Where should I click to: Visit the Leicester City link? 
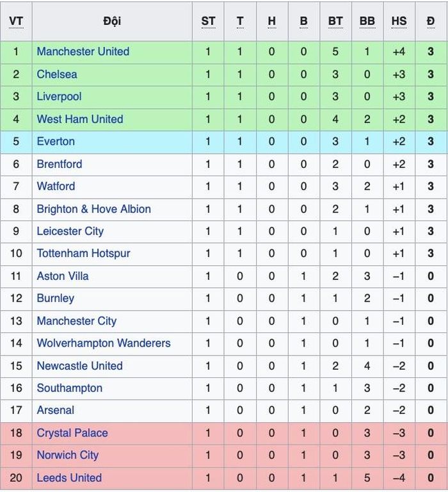(70, 231)
